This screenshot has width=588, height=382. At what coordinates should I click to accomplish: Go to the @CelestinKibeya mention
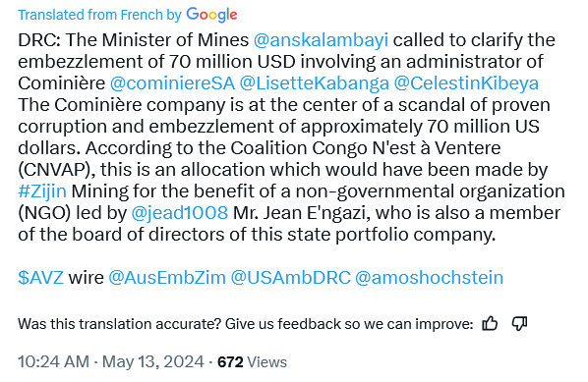(x=466, y=83)
